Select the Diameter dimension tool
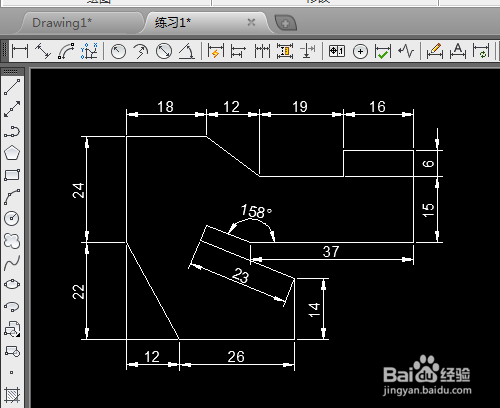The height and width of the screenshot is (408, 500). tap(164, 51)
